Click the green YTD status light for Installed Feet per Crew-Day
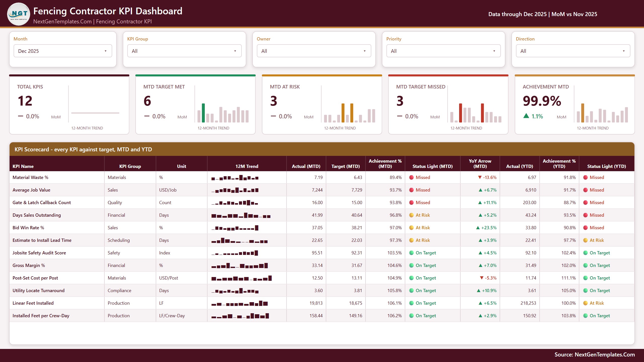Image resolution: width=644 pixels, height=362 pixels. coord(585,316)
